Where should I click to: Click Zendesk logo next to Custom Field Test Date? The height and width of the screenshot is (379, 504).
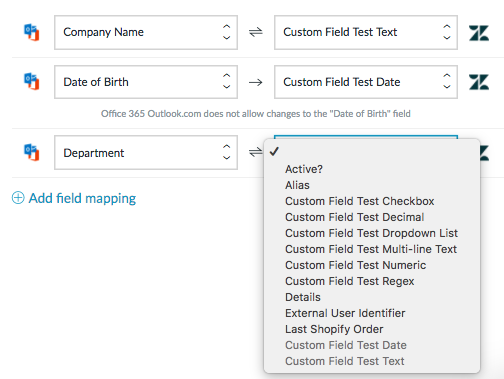tap(479, 82)
